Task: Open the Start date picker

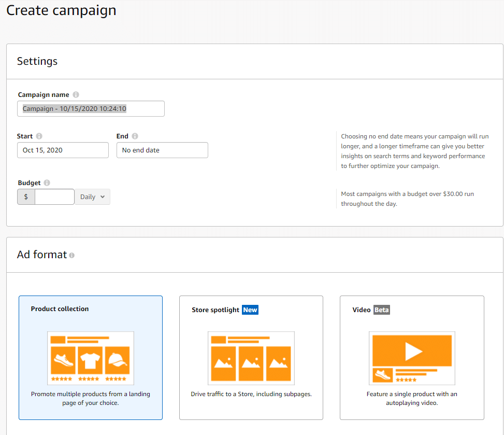Action: [63, 150]
